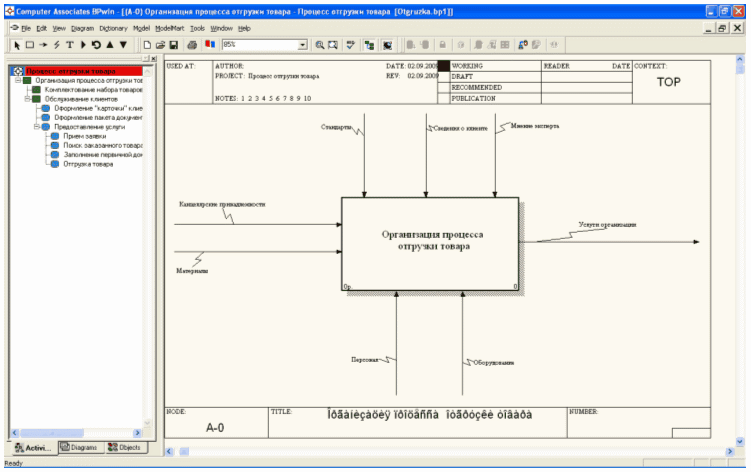Select Оформление пакета документов item
Screen dimensions: 751x472
click(x=98, y=117)
